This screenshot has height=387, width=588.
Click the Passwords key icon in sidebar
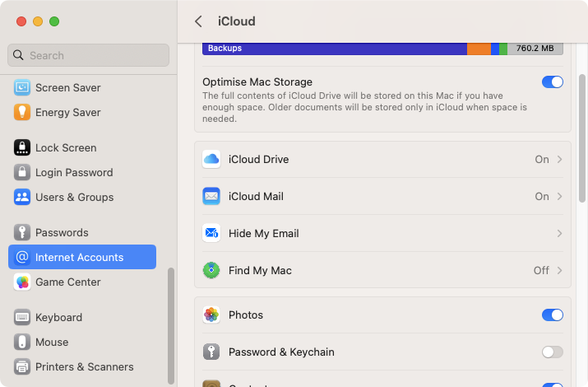(22, 232)
